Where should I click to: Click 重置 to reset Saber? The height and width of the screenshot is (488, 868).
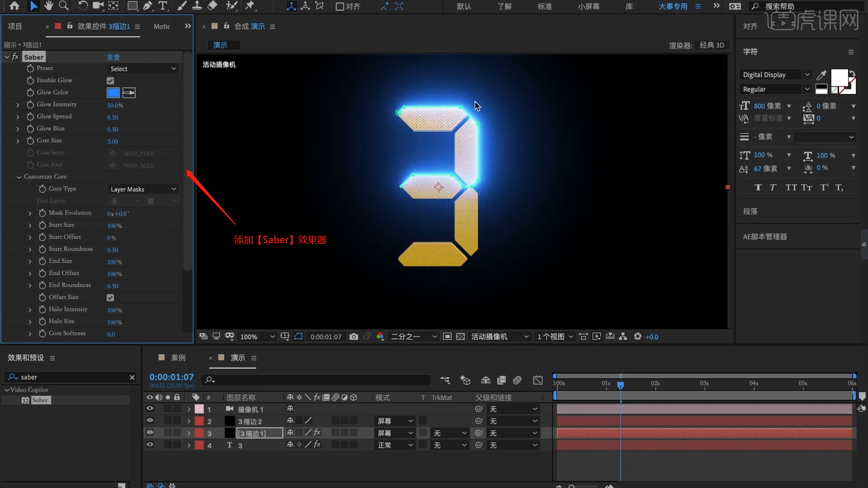[x=113, y=57]
